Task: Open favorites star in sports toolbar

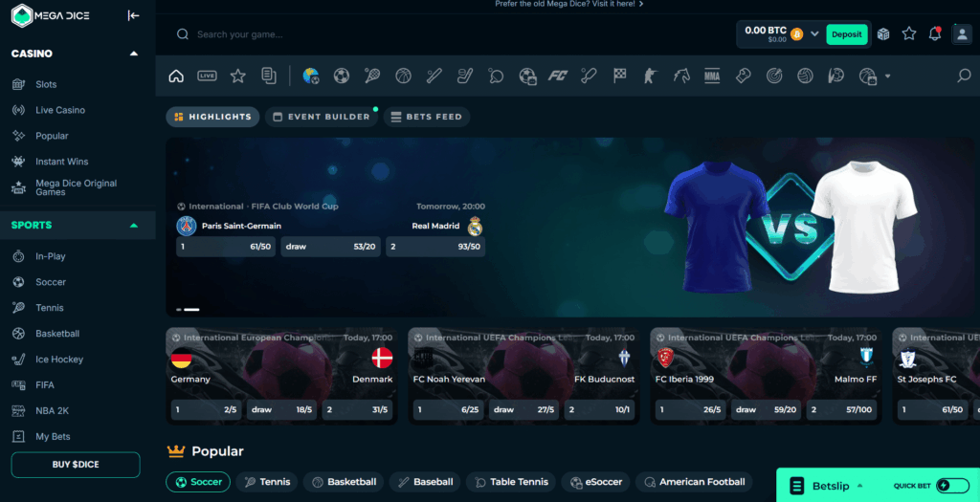Action: 237,76
